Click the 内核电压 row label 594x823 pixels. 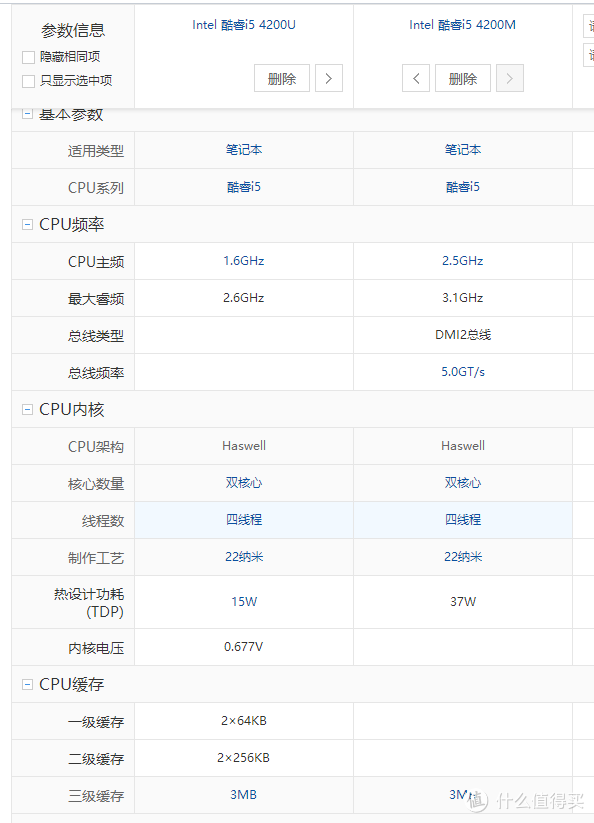[x=96, y=648]
